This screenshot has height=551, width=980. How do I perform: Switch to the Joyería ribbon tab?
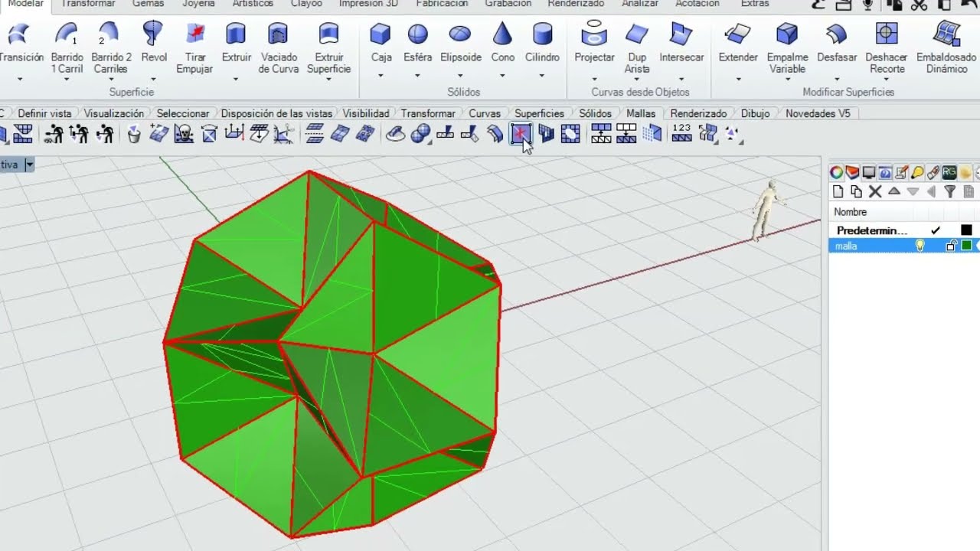[x=199, y=4]
